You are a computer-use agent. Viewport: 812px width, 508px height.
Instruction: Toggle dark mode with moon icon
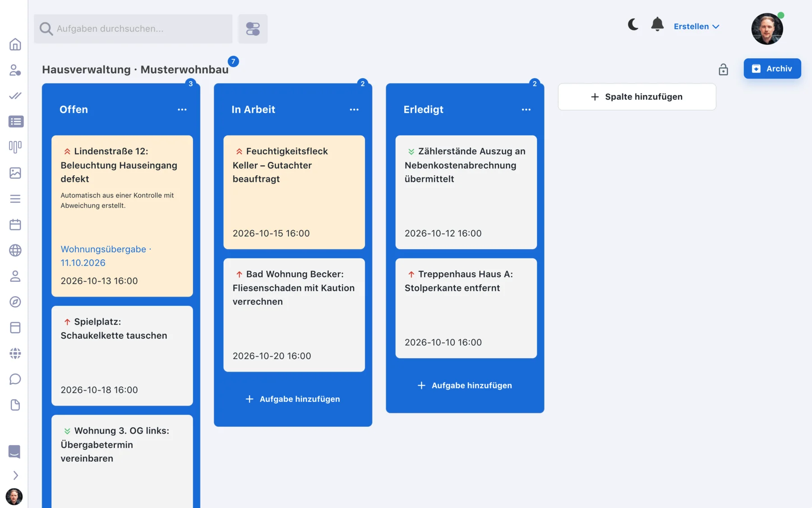633,24
